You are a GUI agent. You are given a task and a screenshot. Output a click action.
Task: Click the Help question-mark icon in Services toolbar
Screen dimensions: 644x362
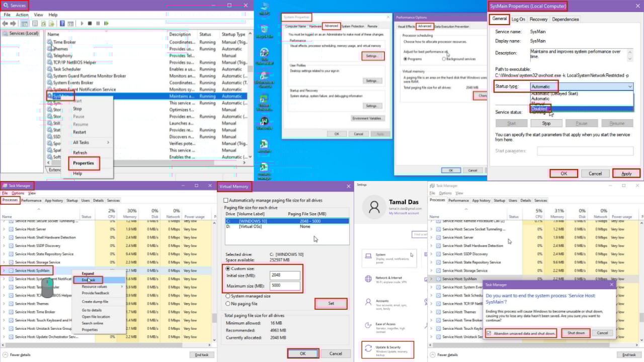point(62,24)
